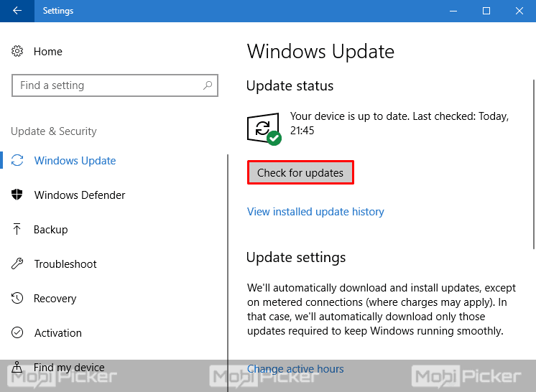Image resolution: width=536 pixels, height=392 pixels.
Task: Click the Update settings heading
Action: point(296,257)
